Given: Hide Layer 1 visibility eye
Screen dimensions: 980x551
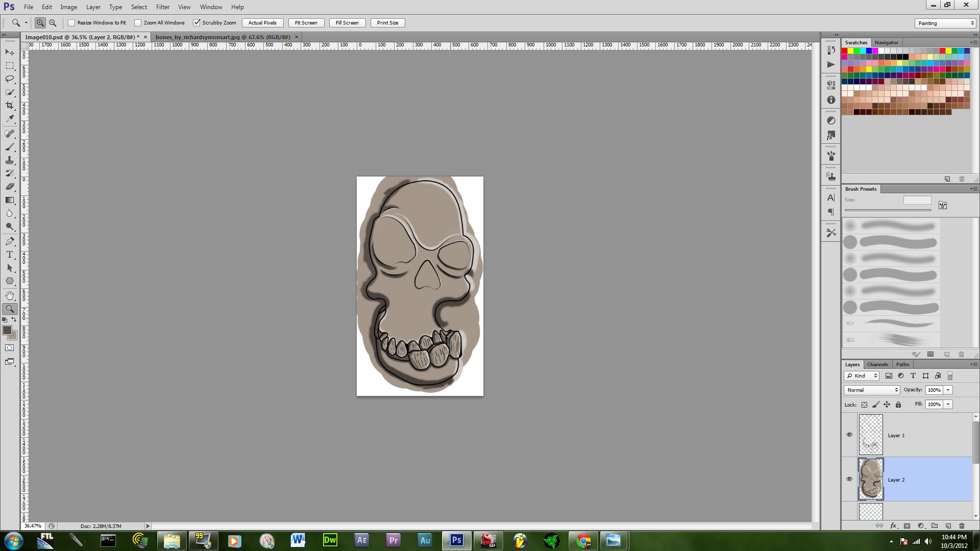Looking at the screenshot, I should click(849, 435).
